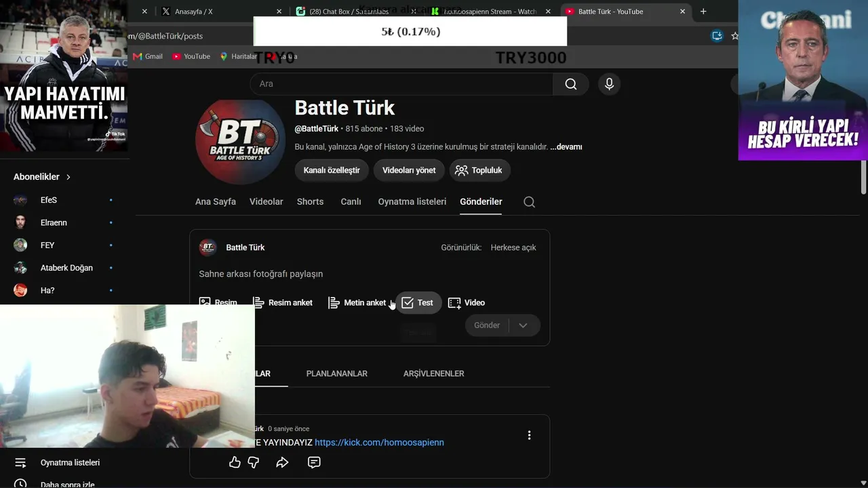This screenshot has width=868, height=488.
Task: Select the Gönderiler channel tab
Action: [x=481, y=201]
